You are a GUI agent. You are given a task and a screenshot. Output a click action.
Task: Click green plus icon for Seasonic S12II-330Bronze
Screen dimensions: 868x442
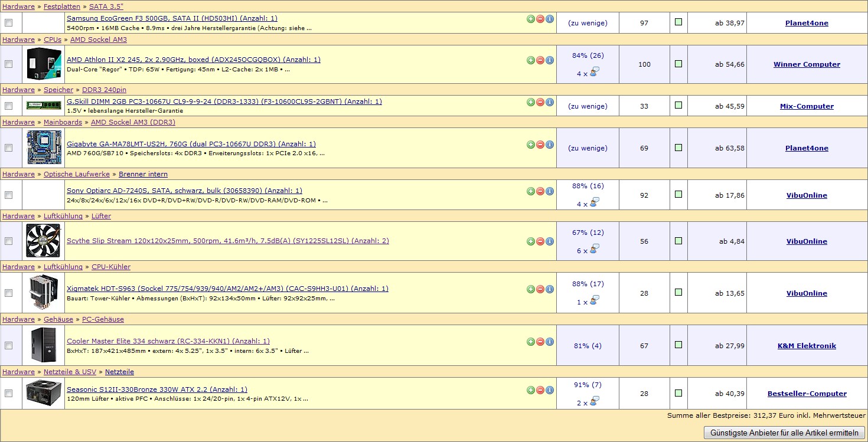[531, 390]
